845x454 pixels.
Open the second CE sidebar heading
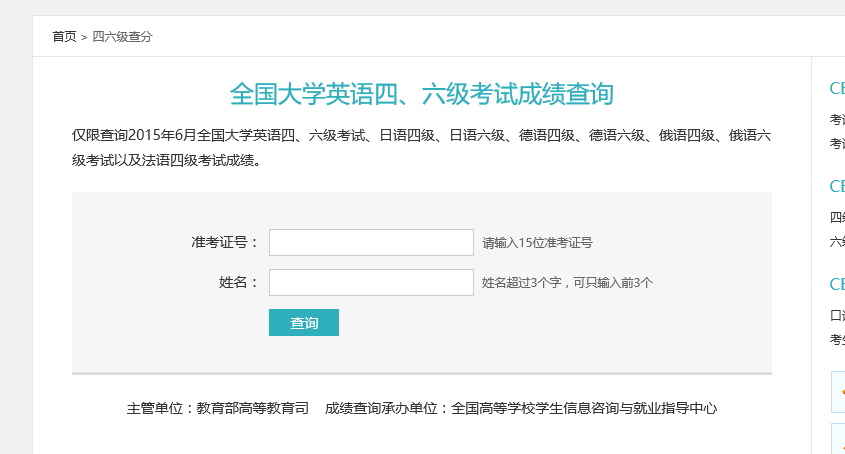click(837, 186)
